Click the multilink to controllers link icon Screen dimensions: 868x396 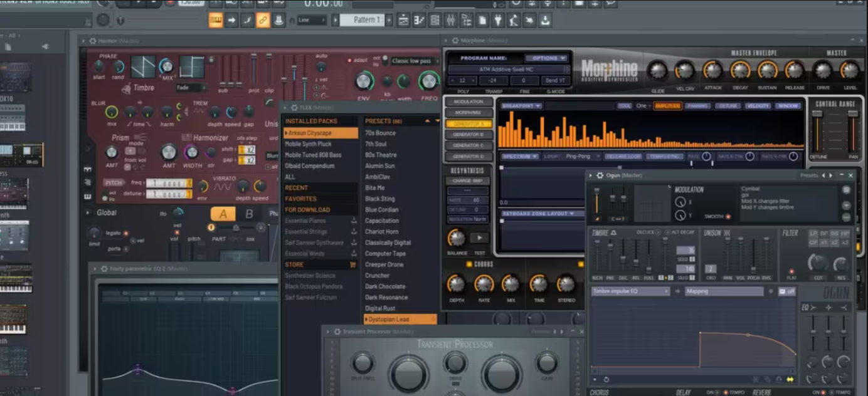(263, 20)
